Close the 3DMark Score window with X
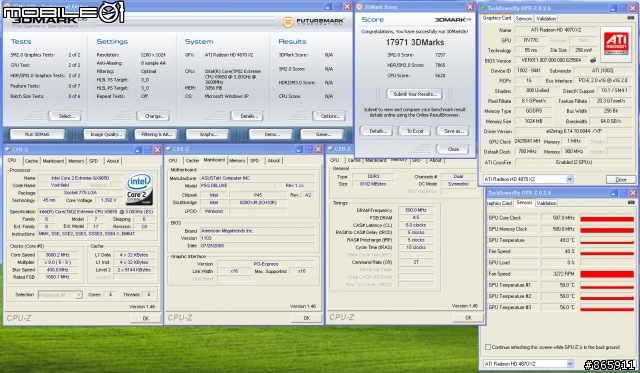Viewport: 640px width, 373px height. pos(470,7)
